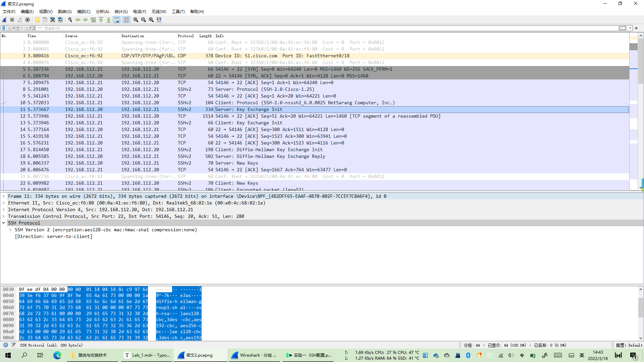Click the display filter bookmark icon
Screen dimensions: 644x362
(x=4, y=28)
